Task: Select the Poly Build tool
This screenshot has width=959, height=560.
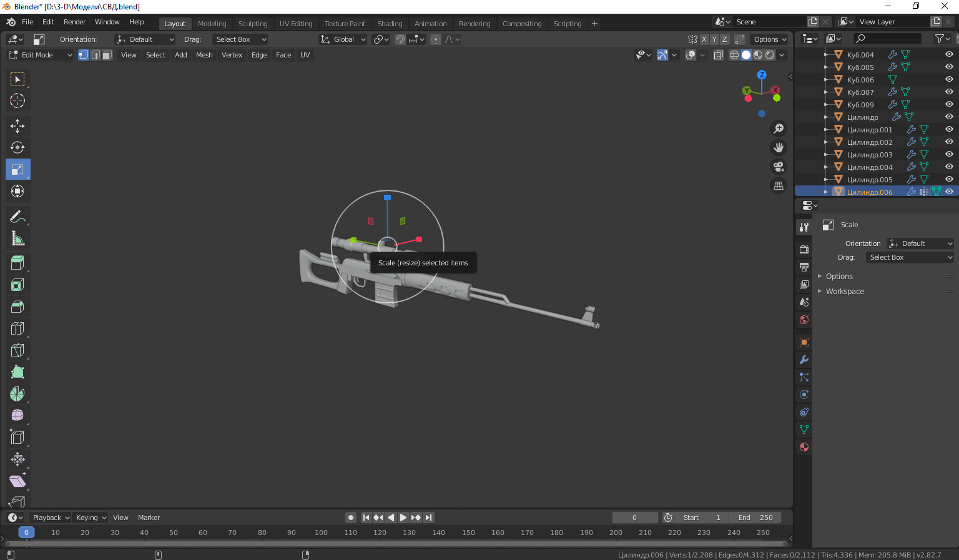Action: pos(17,372)
